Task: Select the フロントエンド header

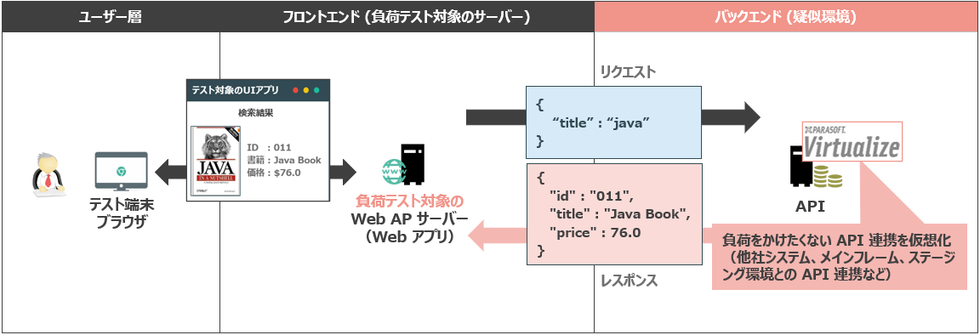Action: [407, 17]
